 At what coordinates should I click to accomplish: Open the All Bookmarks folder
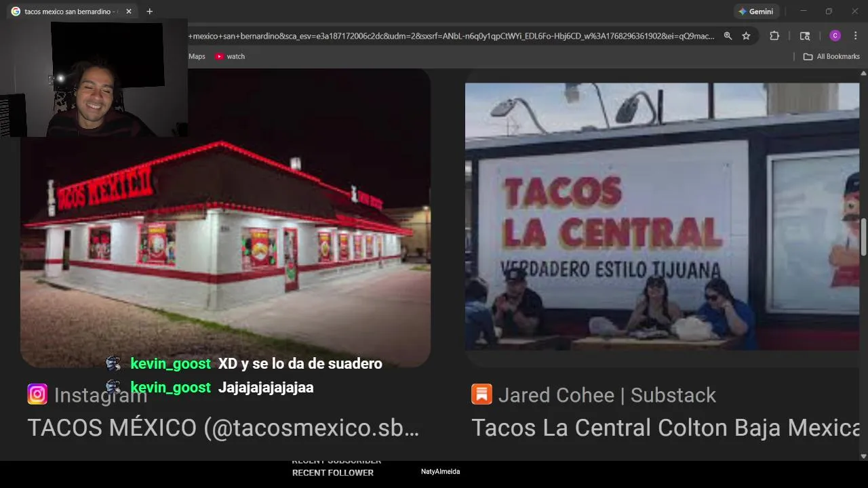click(831, 56)
